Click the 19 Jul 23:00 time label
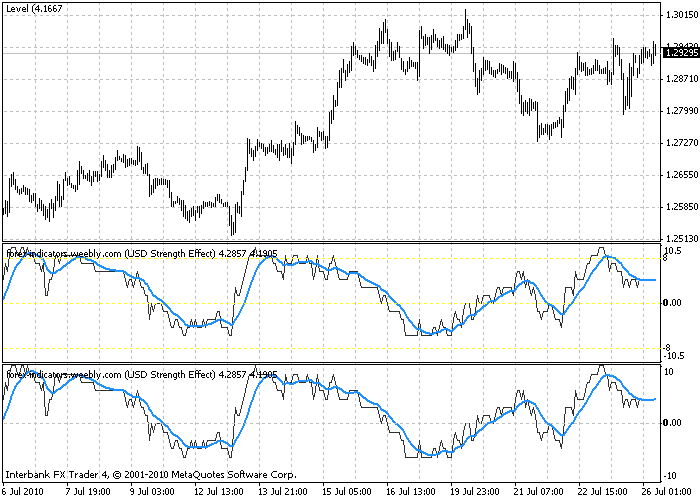Image resolution: width=700 pixels, height=500 pixels. [x=475, y=492]
